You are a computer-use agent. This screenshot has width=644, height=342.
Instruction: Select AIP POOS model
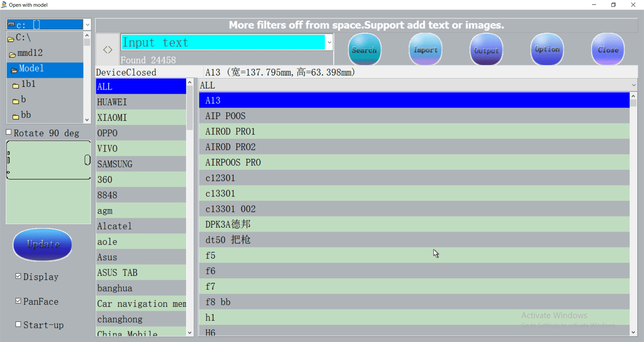pyautogui.click(x=414, y=116)
